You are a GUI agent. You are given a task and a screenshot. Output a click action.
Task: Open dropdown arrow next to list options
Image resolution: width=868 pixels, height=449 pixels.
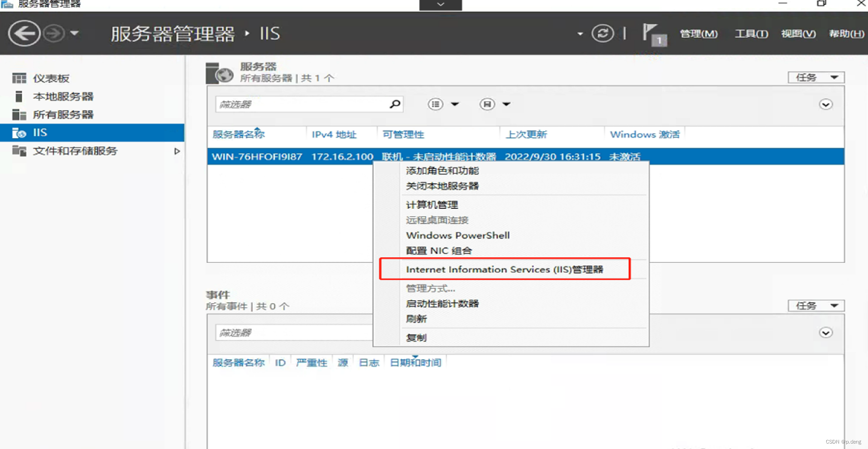click(x=455, y=104)
